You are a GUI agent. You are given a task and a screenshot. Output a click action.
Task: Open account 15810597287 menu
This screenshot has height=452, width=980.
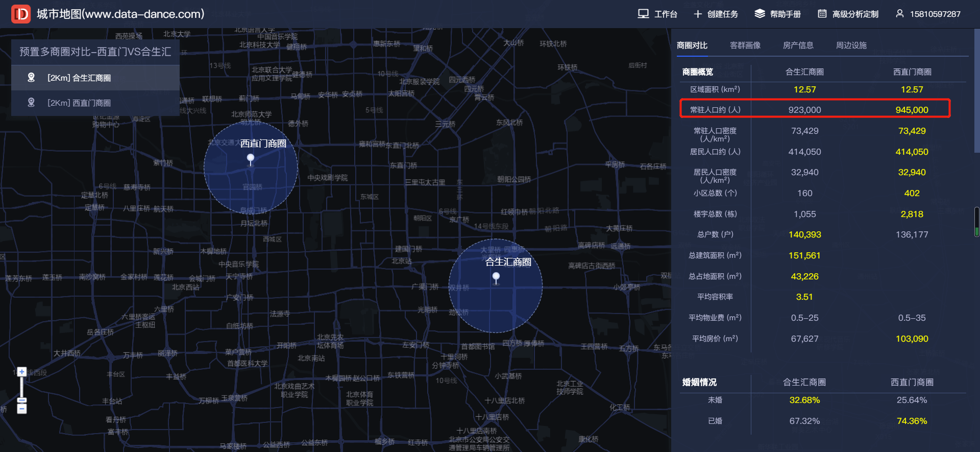(935, 14)
